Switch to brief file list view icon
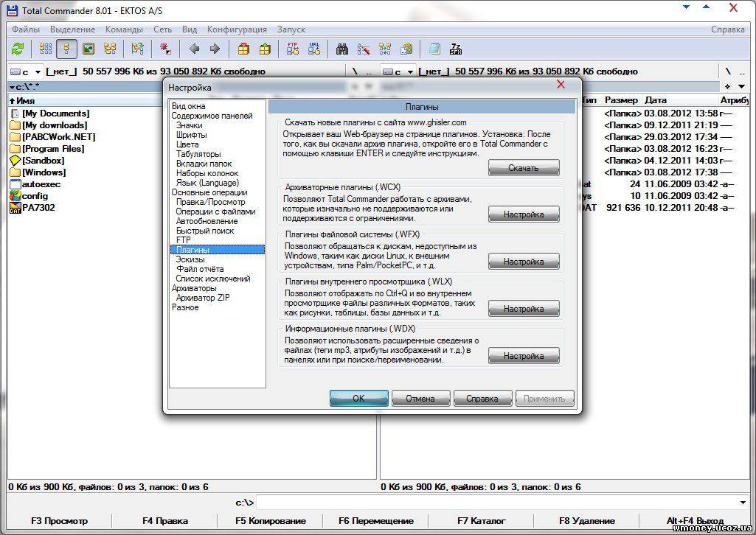The image size is (756, 535). 46,49
